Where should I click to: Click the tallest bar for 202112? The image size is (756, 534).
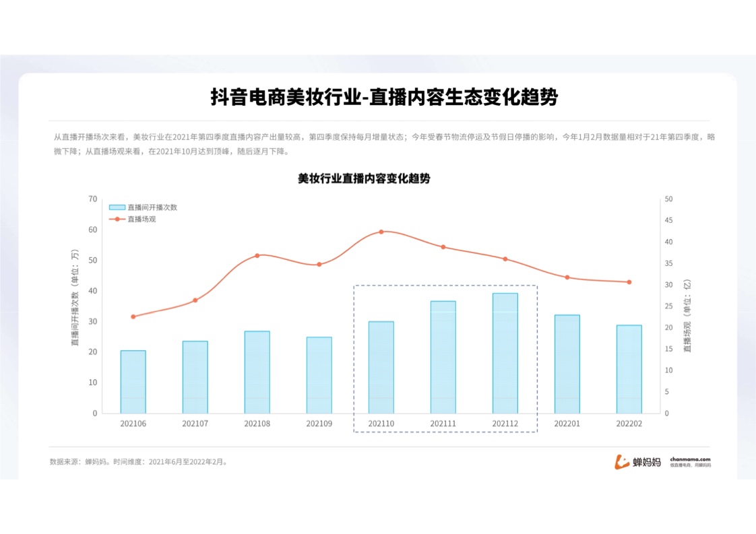pyautogui.click(x=505, y=353)
